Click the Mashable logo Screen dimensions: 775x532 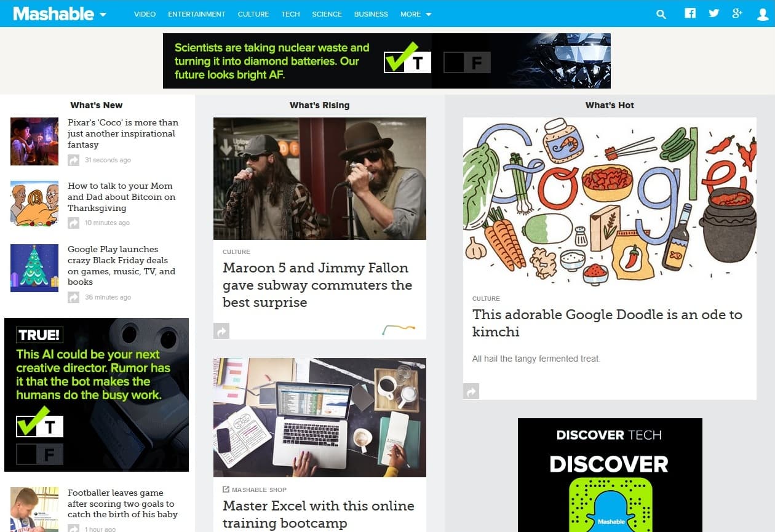[x=54, y=14]
